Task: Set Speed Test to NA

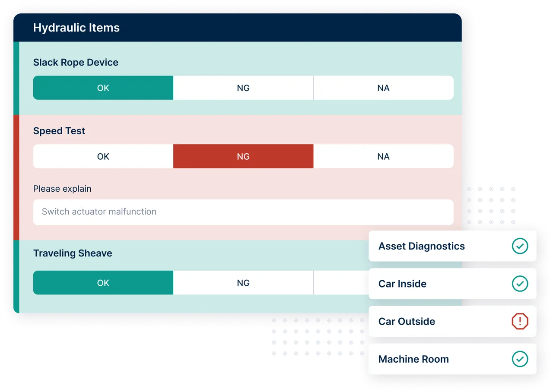Action: pos(384,156)
